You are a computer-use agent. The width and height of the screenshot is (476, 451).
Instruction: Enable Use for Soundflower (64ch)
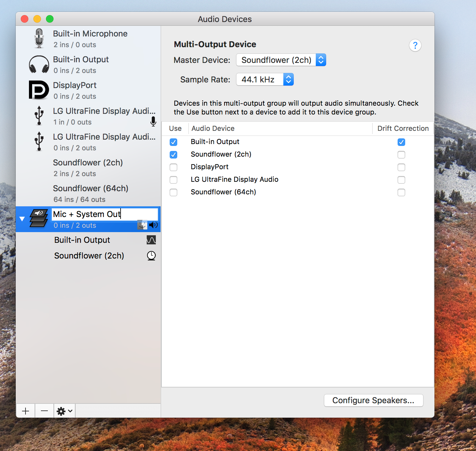point(173,192)
